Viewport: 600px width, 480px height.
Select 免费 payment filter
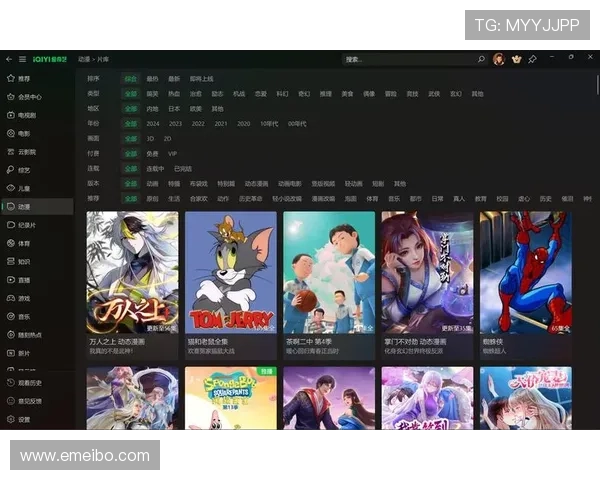point(153,153)
